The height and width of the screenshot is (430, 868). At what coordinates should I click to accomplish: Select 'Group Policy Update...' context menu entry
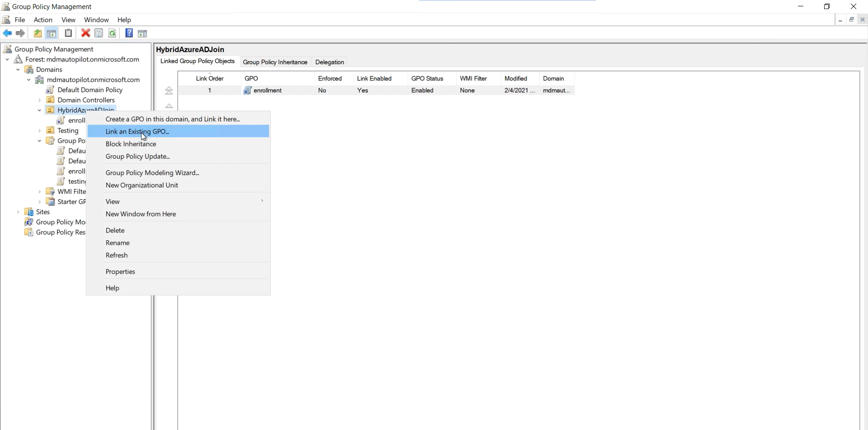(x=179, y=156)
